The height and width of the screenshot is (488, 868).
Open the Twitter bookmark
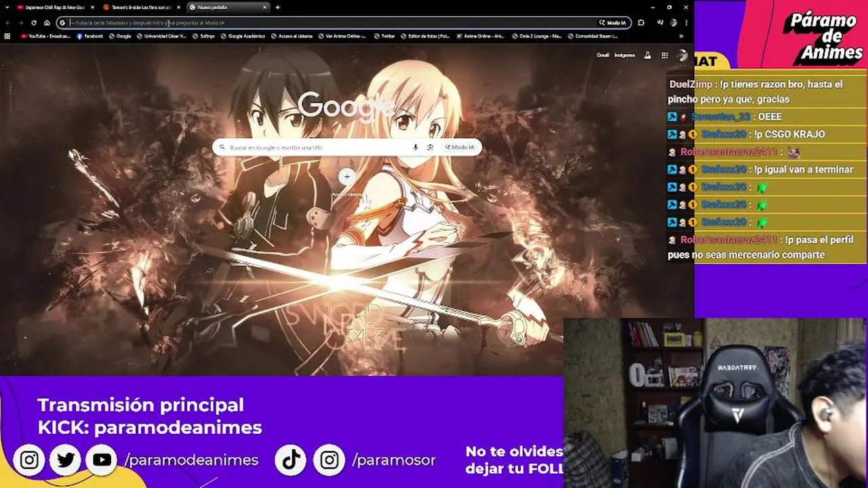384,36
